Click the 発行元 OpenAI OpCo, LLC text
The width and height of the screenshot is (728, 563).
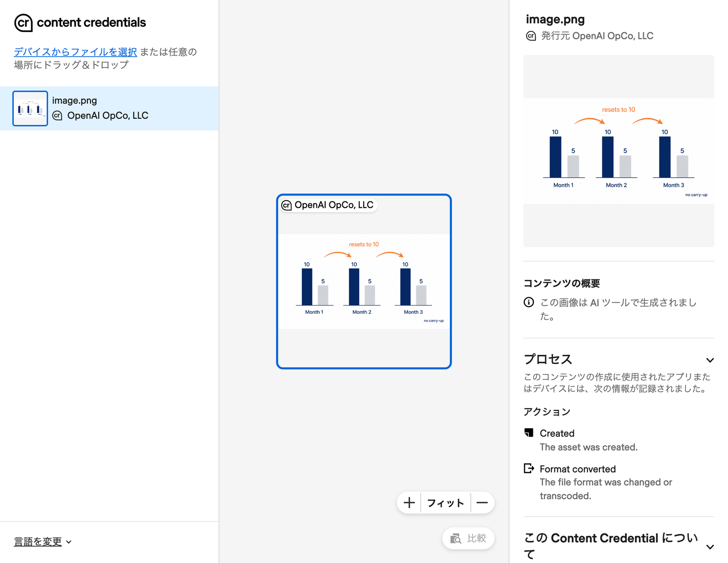pyautogui.click(x=597, y=36)
